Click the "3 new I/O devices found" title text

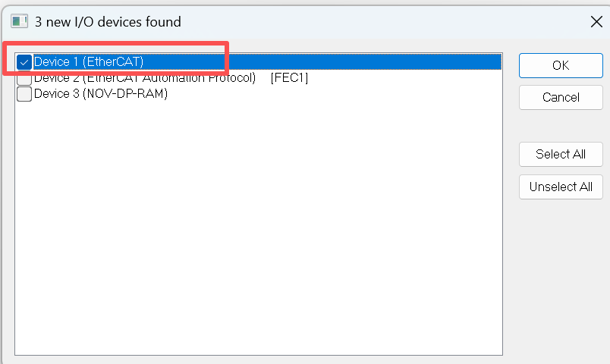(108, 22)
